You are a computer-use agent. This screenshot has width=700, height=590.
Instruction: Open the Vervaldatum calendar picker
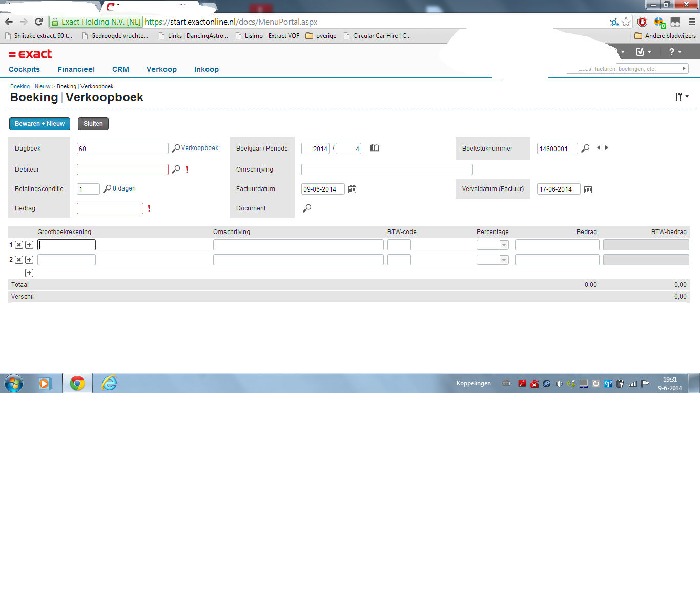(x=588, y=189)
